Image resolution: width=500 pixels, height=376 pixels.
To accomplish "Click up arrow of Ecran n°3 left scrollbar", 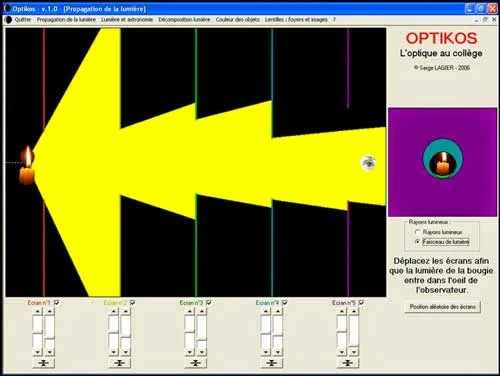I will pyautogui.click(x=190, y=312).
